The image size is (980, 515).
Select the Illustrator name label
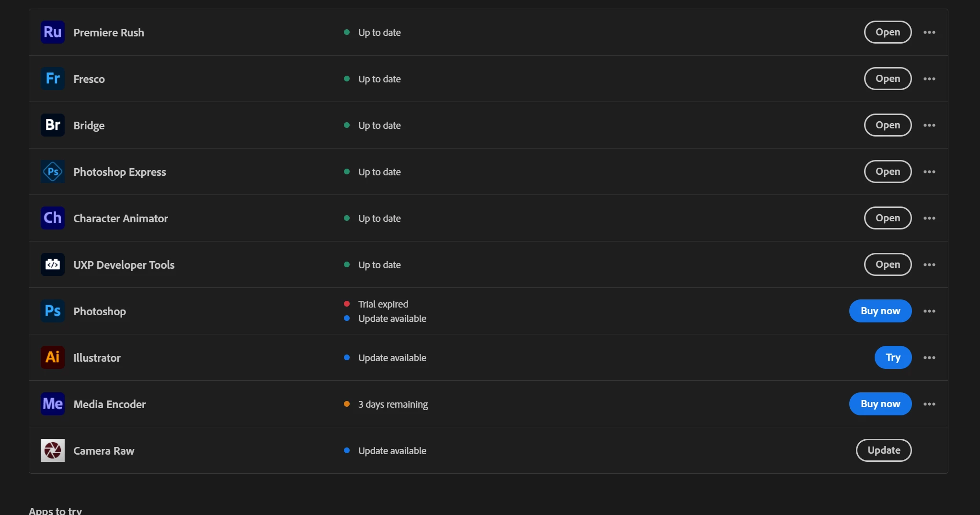tap(97, 358)
